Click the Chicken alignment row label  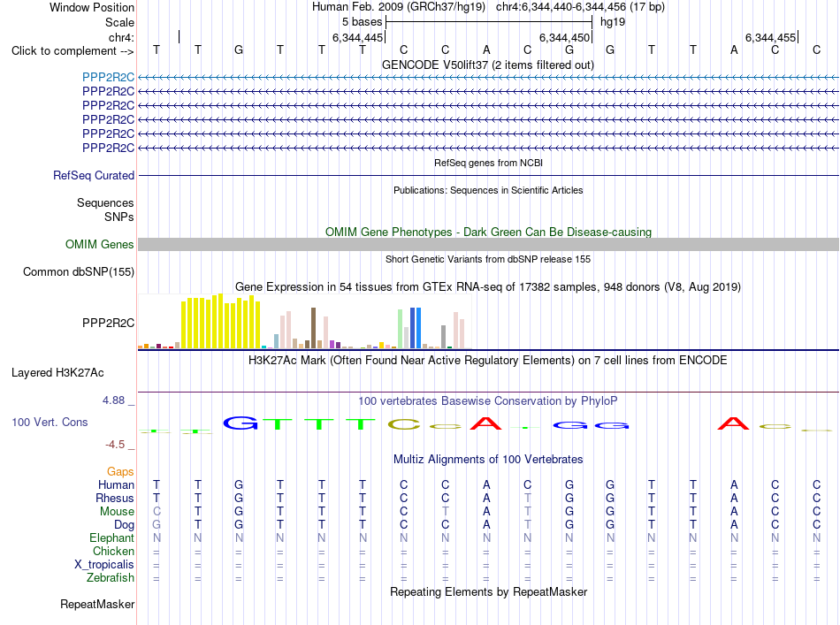point(113,551)
